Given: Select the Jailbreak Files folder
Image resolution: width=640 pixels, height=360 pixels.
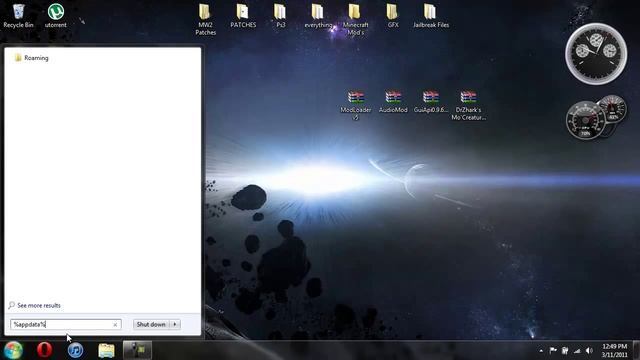Looking at the screenshot, I should pos(431,16).
